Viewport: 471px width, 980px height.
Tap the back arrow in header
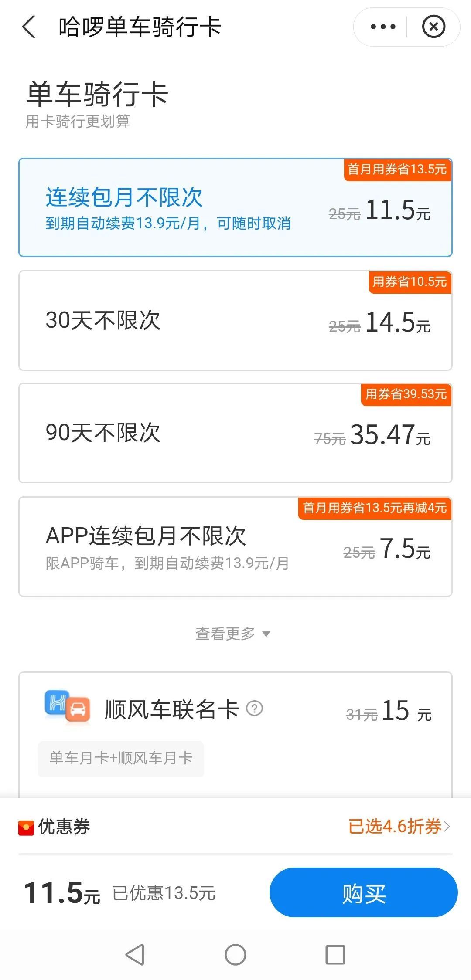29,27
